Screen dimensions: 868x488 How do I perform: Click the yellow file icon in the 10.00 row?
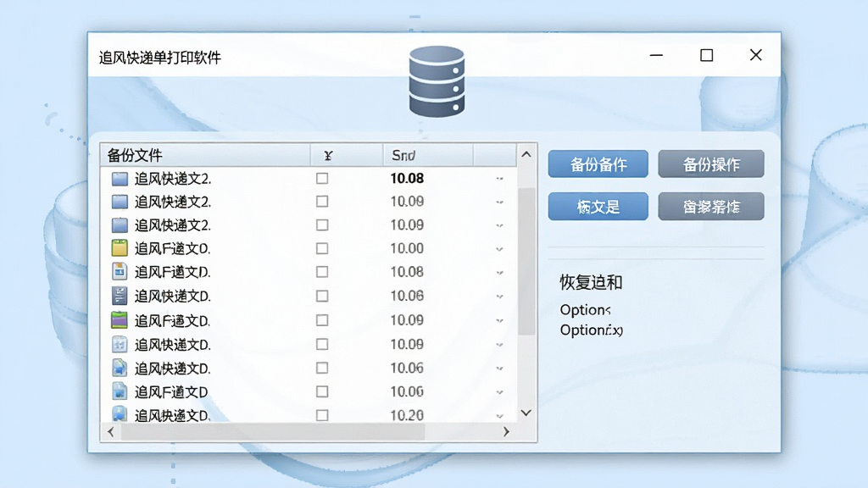pos(120,248)
